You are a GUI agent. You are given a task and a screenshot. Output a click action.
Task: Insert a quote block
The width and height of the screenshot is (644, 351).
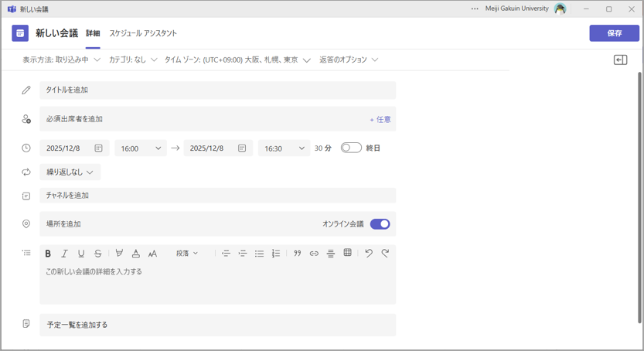(x=297, y=254)
